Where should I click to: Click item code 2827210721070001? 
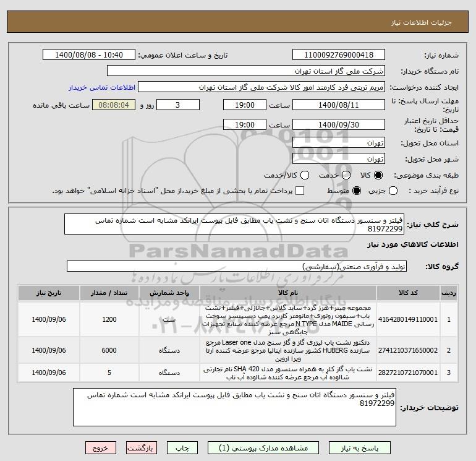pos(408,373)
